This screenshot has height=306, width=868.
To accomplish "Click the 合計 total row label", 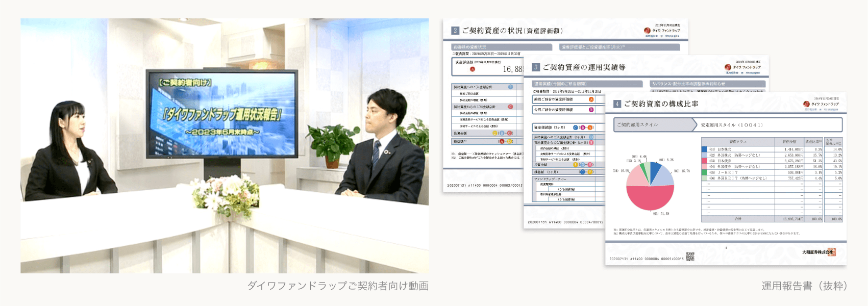I will coord(738,219).
